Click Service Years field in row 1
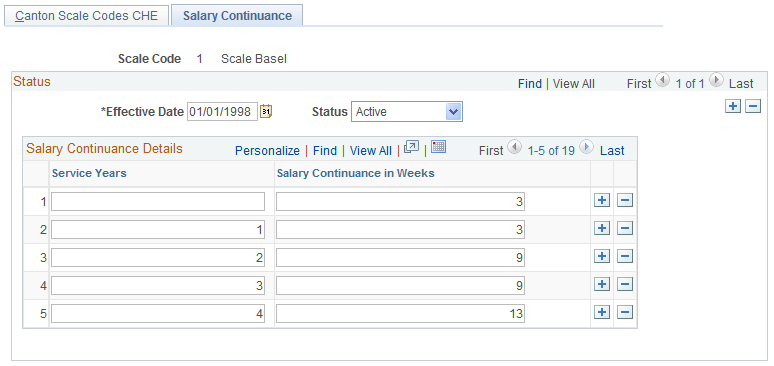The width and height of the screenshot is (774, 366). point(158,202)
